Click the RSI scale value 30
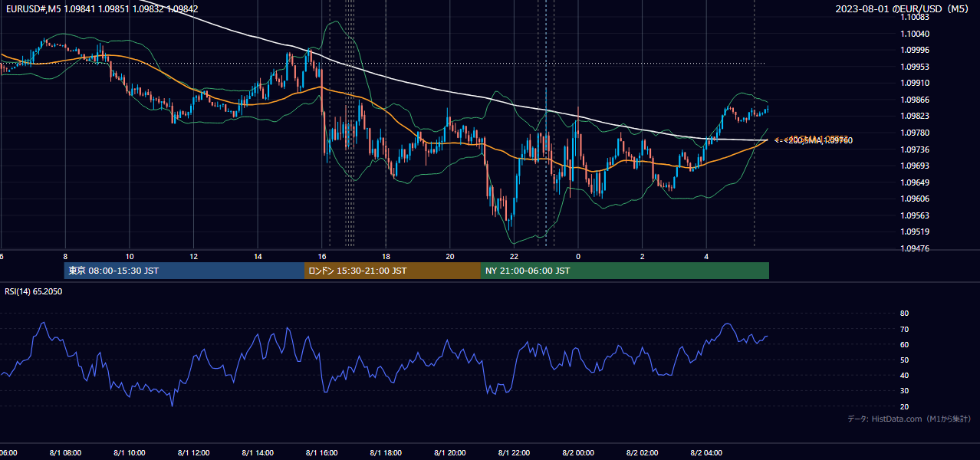Screen dimensions: 980x460 (904, 391)
